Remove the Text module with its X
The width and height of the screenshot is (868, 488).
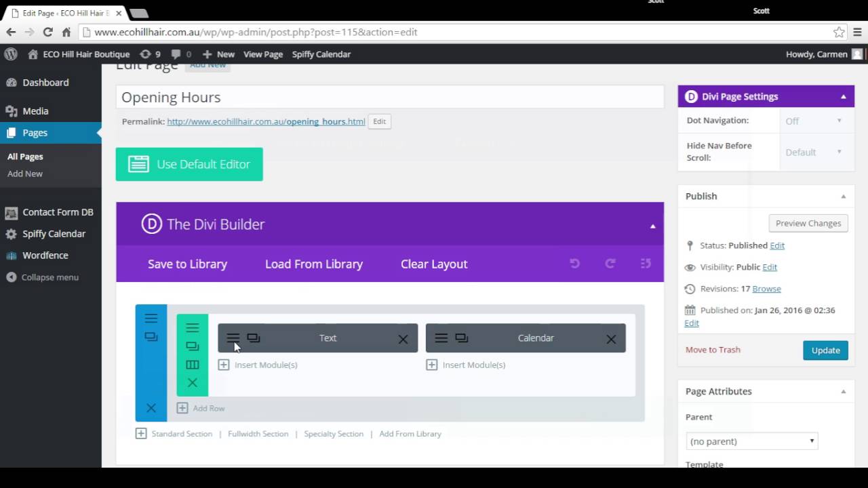[403, 339]
